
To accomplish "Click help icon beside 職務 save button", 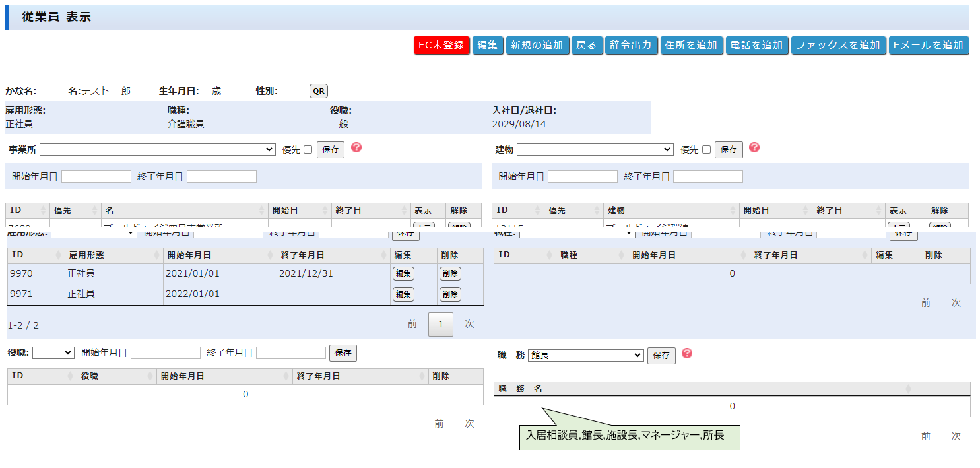I will tap(687, 353).
